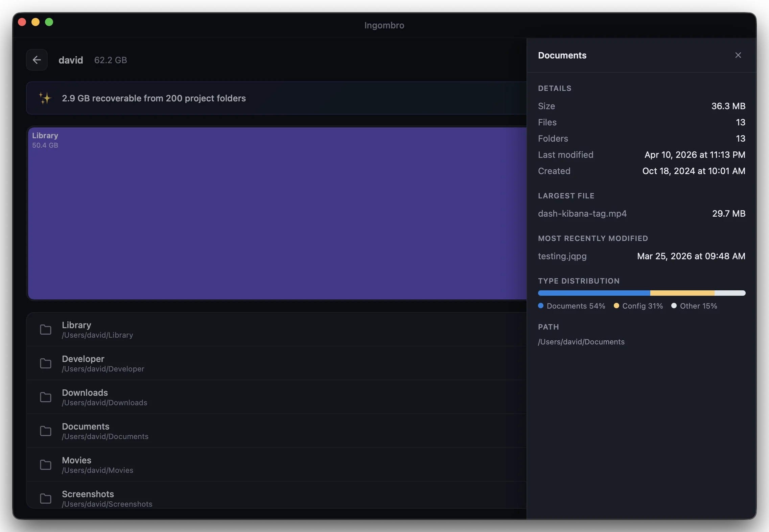The height and width of the screenshot is (532, 769).
Task: Open the Library folder row
Action: tap(276, 330)
